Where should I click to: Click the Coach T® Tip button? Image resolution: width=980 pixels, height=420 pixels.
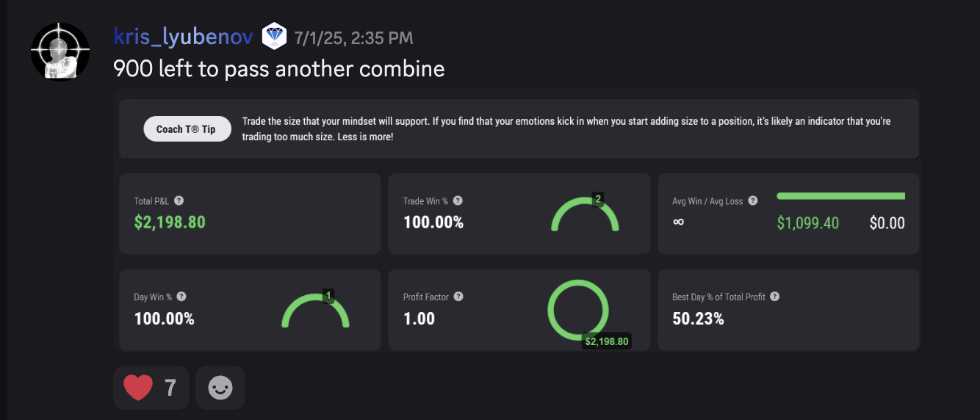click(x=187, y=129)
